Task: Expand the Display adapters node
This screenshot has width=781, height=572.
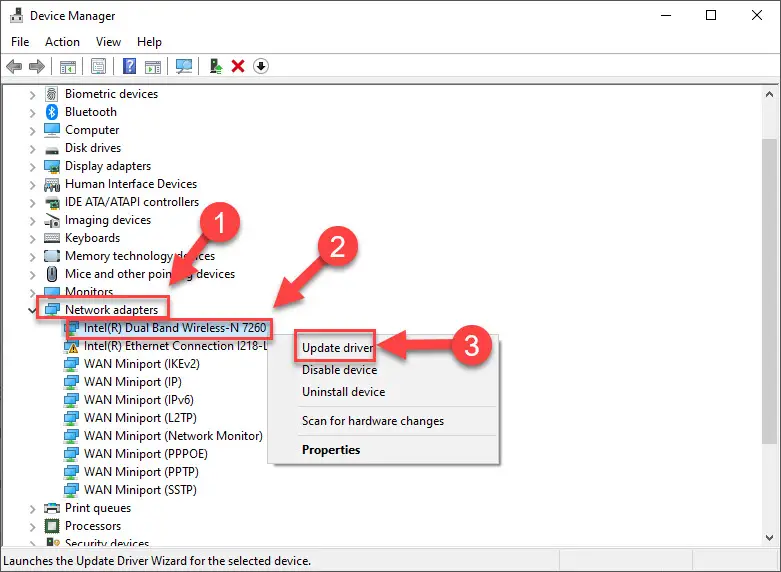Action: [x=32, y=166]
